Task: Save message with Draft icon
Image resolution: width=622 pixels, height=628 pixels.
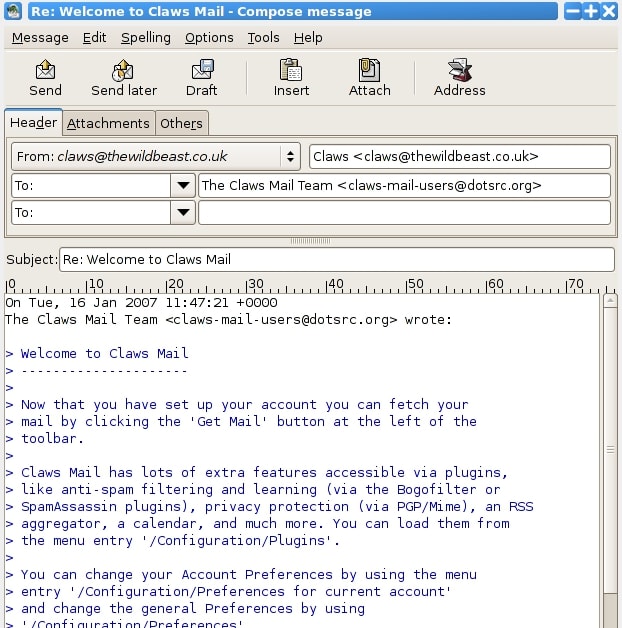Action: (x=202, y=69)
